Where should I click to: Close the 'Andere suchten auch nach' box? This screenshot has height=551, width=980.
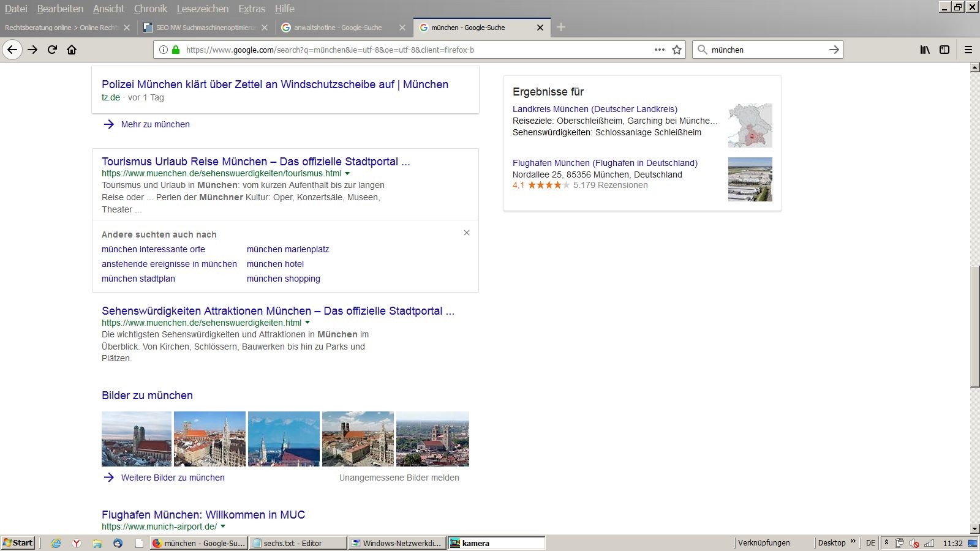467,233
